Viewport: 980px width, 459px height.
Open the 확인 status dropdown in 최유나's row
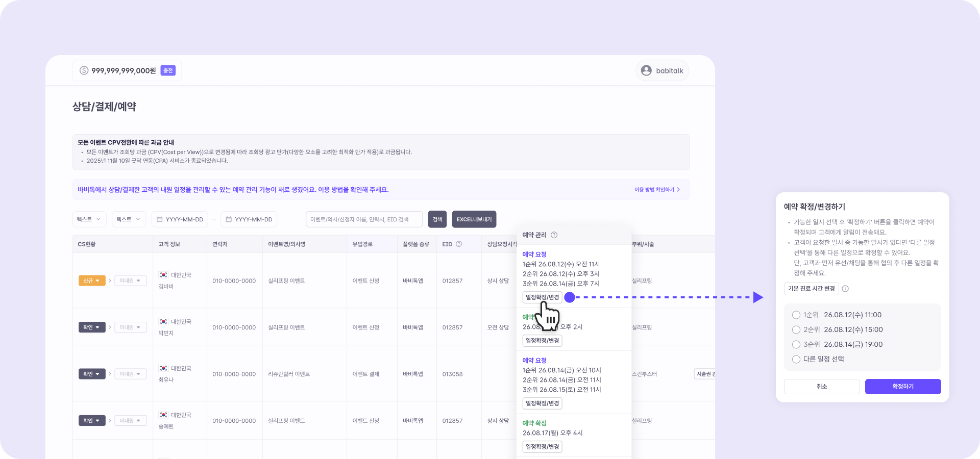point(92,374)
